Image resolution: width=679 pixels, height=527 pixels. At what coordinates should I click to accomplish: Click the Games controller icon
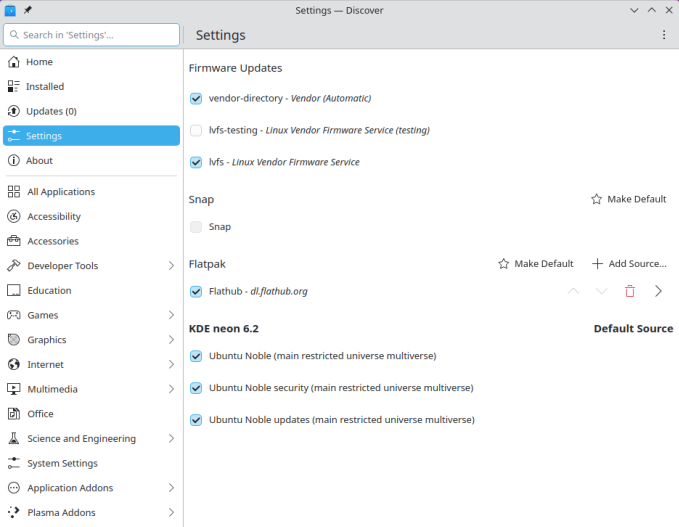(14, 315)
